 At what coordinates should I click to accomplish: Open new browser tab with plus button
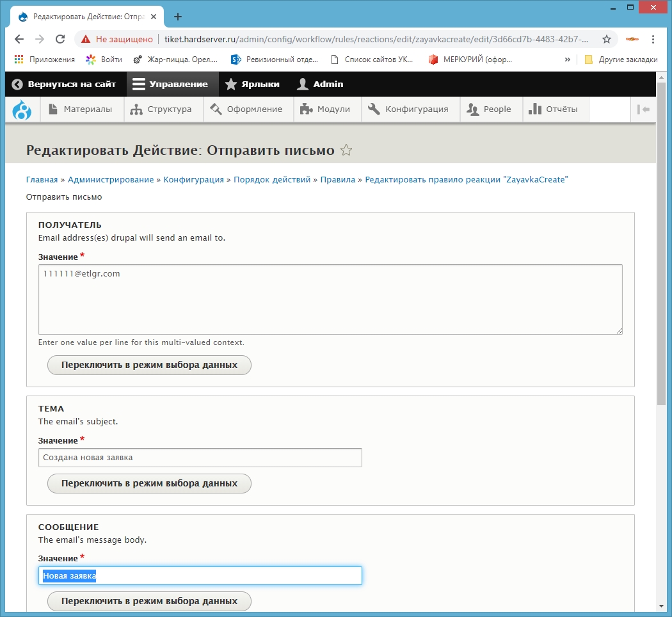click(x=178, y=17)
